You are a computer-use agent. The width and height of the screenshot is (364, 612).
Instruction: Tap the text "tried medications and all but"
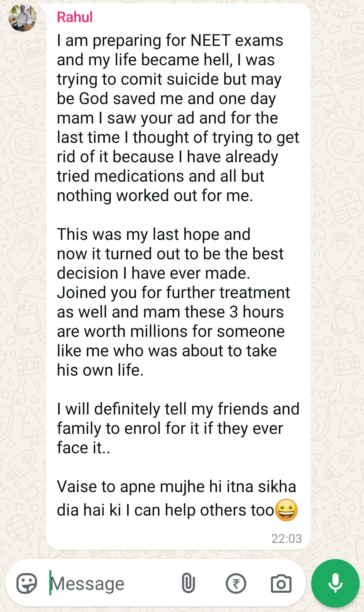tap(160, 176)
